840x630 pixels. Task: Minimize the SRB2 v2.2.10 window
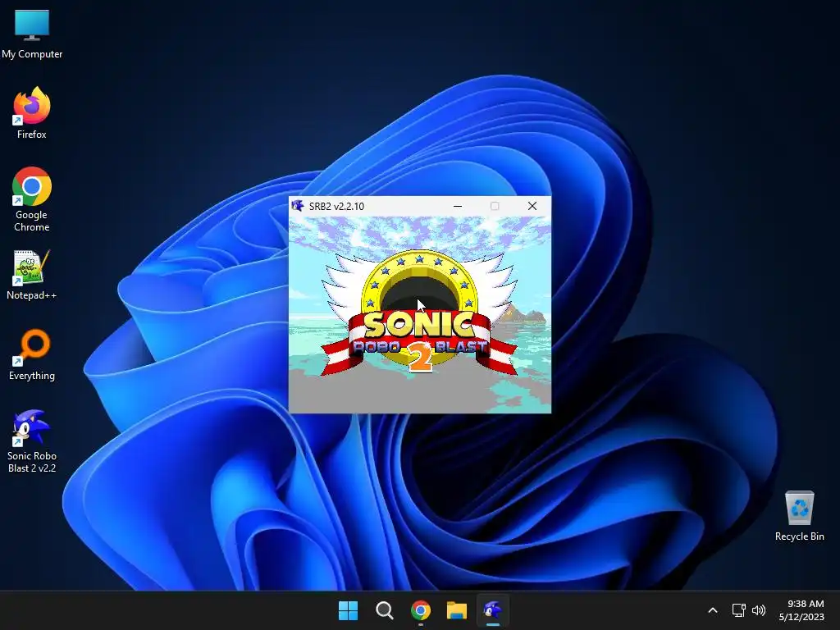458,206
